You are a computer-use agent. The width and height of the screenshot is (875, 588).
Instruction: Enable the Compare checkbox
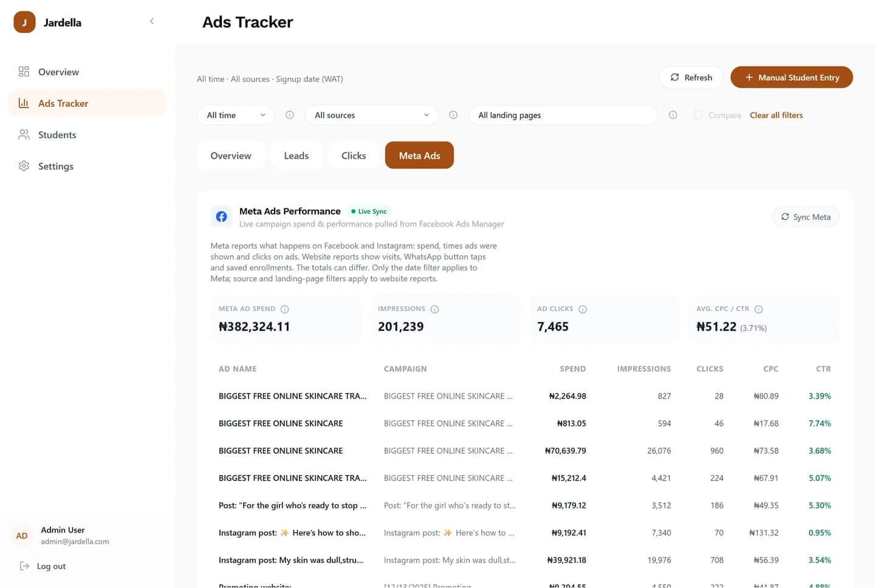(698, 115)
